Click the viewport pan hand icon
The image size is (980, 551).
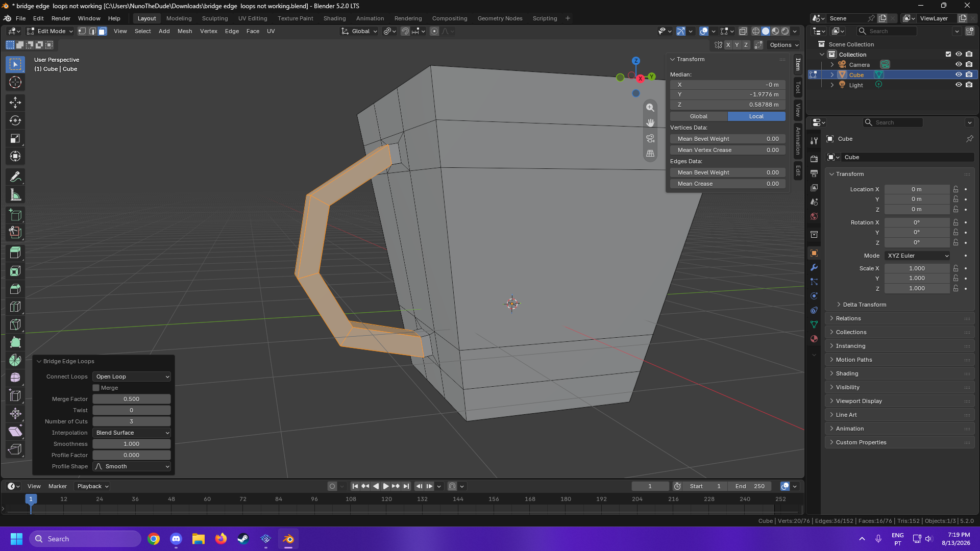coord(650,123)
